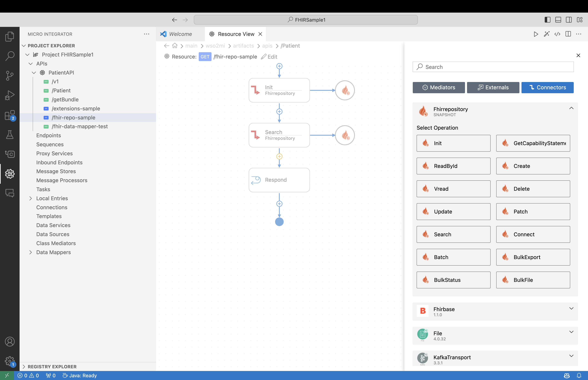
Task: Open editor More Actions ellipsis
Action: click(579, 34)
